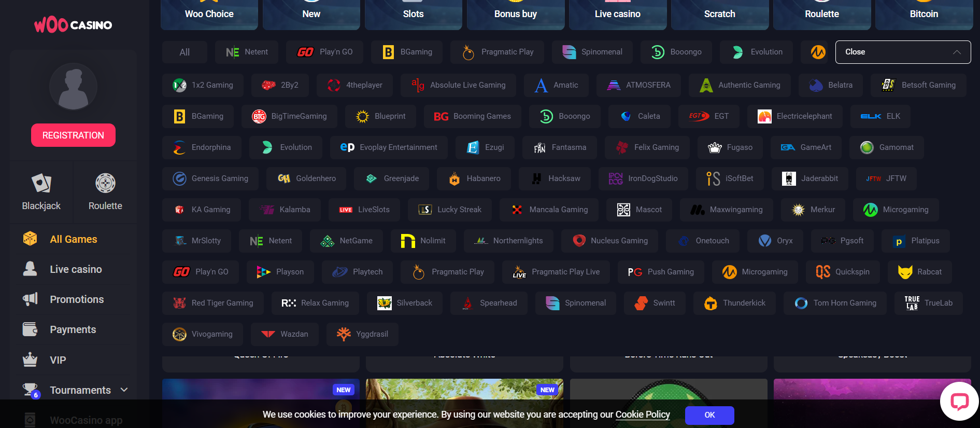Click the Microgaming icon next to Close dropdown
980x428 pixels.
[818, 52]
